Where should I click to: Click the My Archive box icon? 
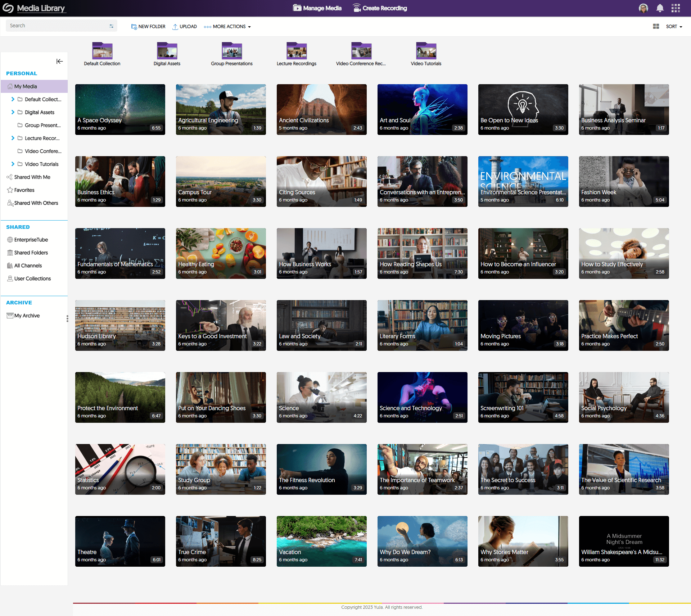click(10, 316)
